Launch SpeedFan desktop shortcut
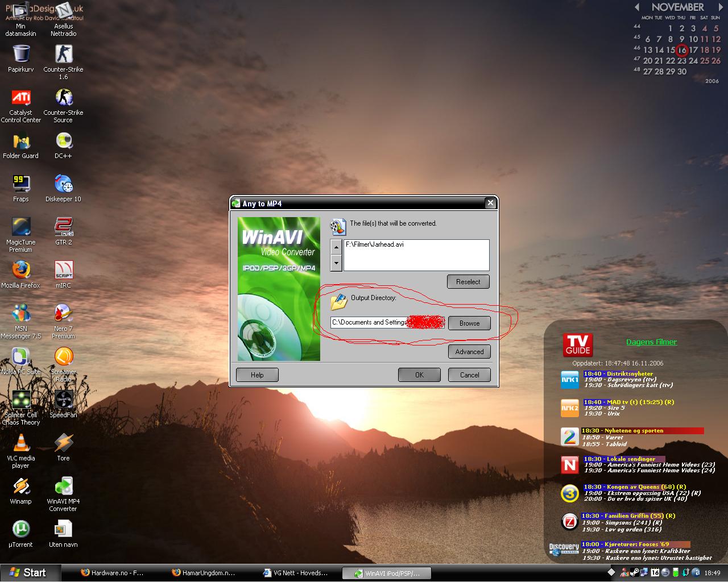This screenshot has height=582, width=728. coord(63,404)
